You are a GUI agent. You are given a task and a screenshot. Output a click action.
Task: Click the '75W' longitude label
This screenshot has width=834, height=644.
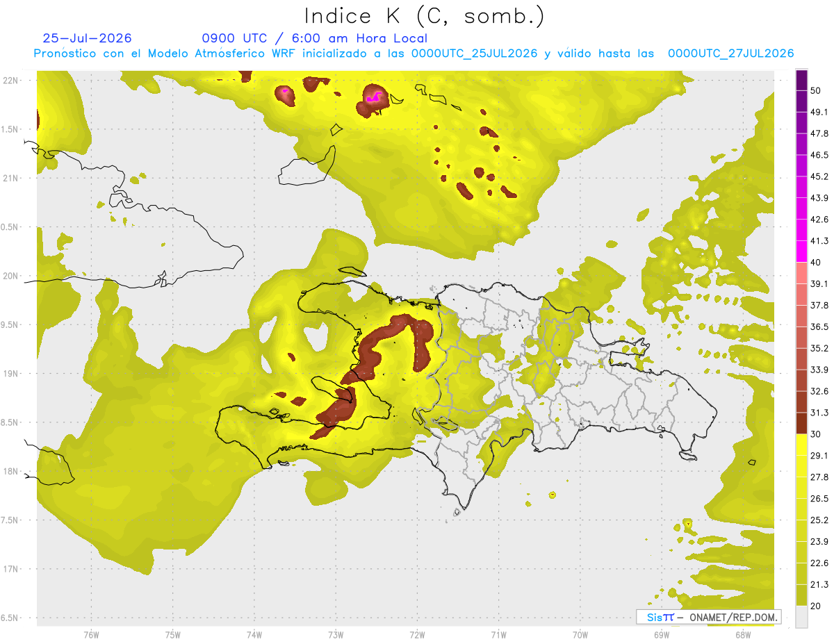(x=172, y=634)
